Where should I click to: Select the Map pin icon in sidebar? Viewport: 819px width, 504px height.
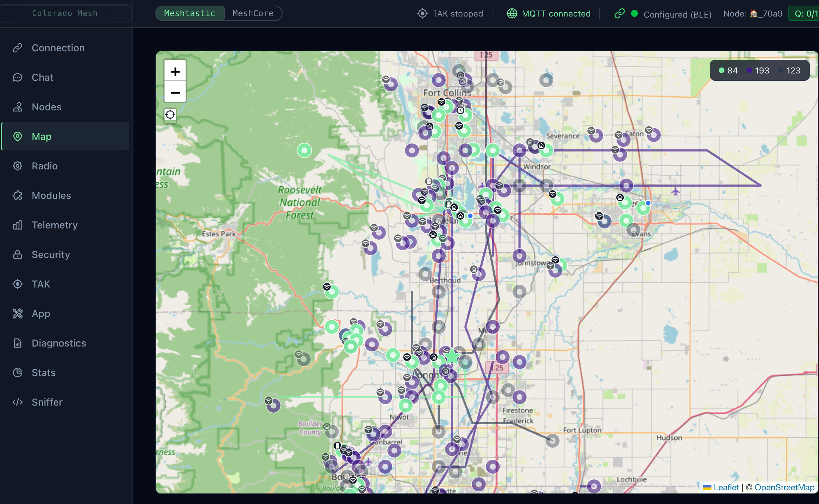[x=18, y=136]
